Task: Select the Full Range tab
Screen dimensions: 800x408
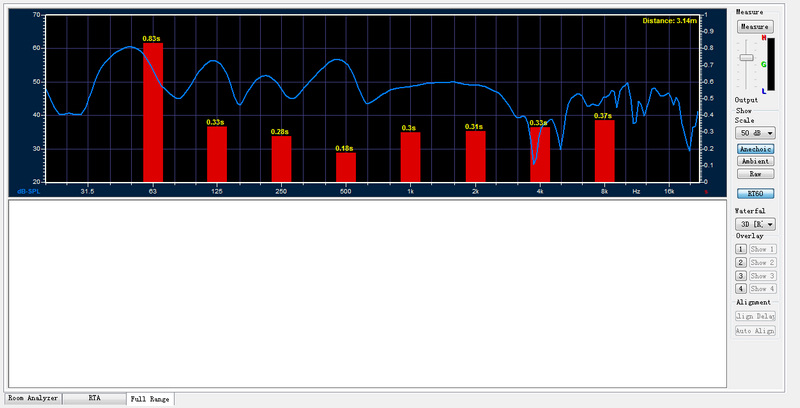Action: coord(150,399)
